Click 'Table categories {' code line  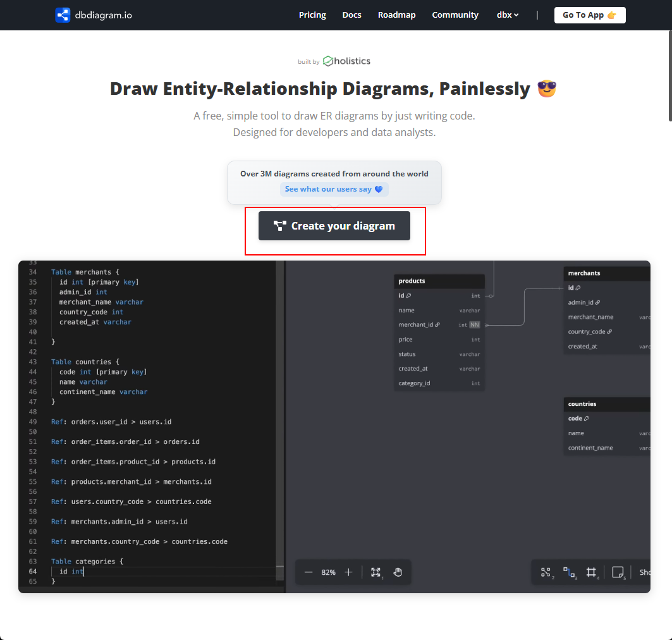87,562
